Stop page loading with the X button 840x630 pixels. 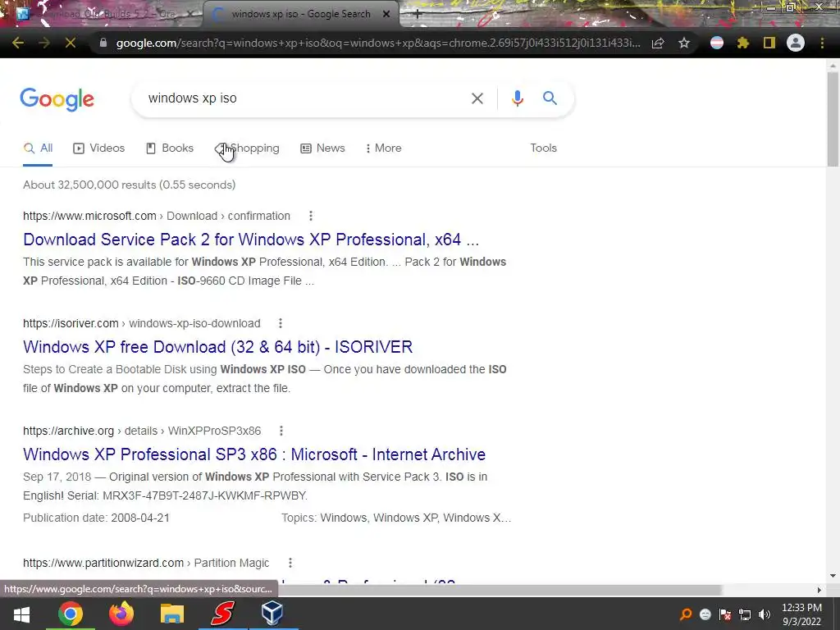pyautogui.click(x=71, y=43)
